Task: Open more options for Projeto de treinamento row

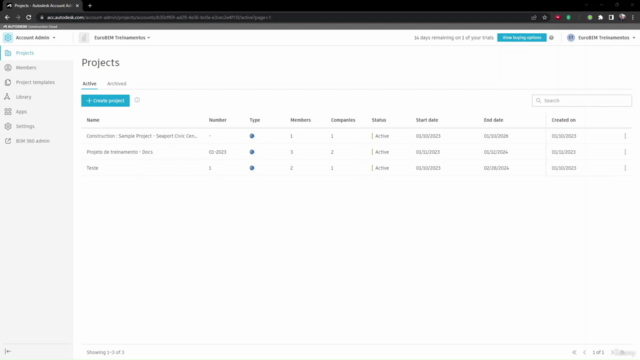Action: (625, 152)
